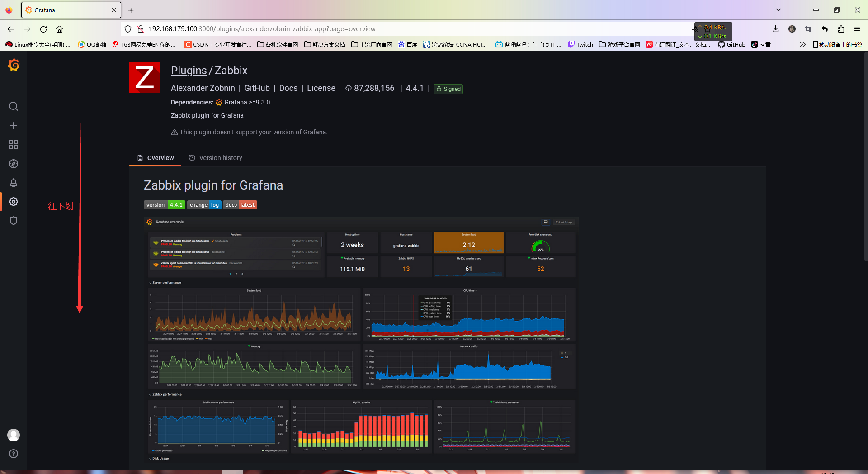Open the QQ邮箱 bookmark
This screenshot has width=868, height=474.
click(92, 44)
